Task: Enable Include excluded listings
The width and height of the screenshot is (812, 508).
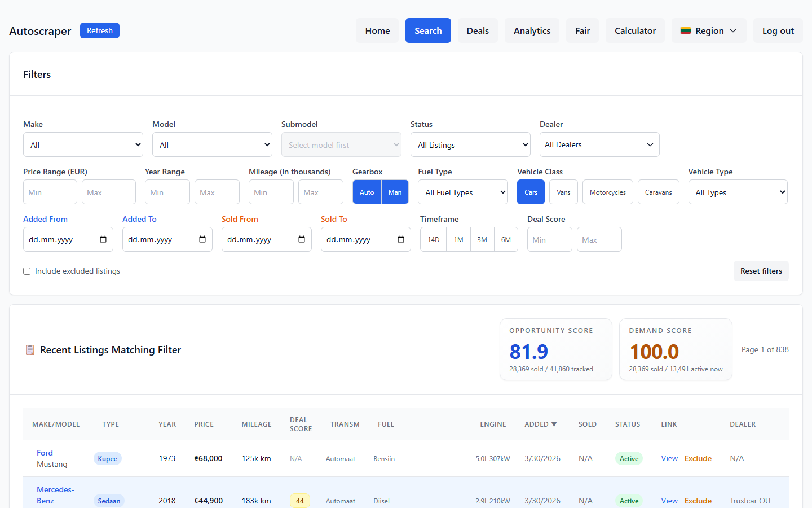Action: click(27, 271)
